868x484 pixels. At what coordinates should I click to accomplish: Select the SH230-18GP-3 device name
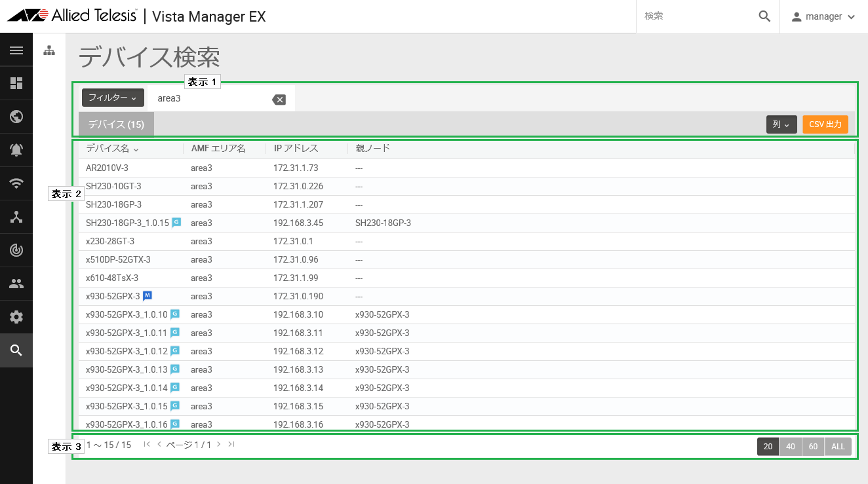[x=113, y=204]
